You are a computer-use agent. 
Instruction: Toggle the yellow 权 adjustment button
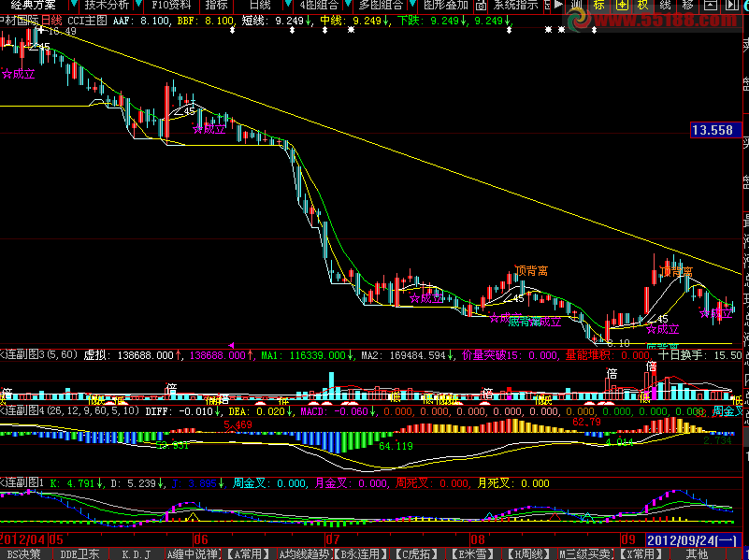click(x=643, y=6)
